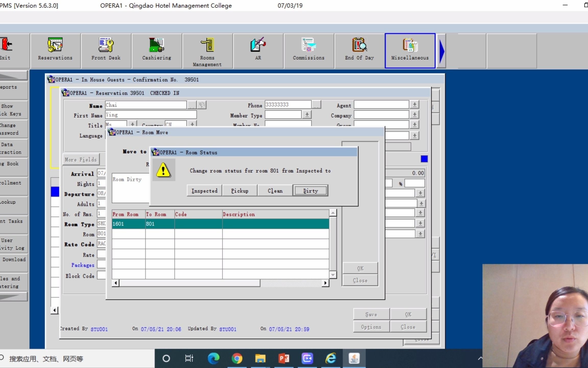Select Dirty room status option

tap(310, 191)
